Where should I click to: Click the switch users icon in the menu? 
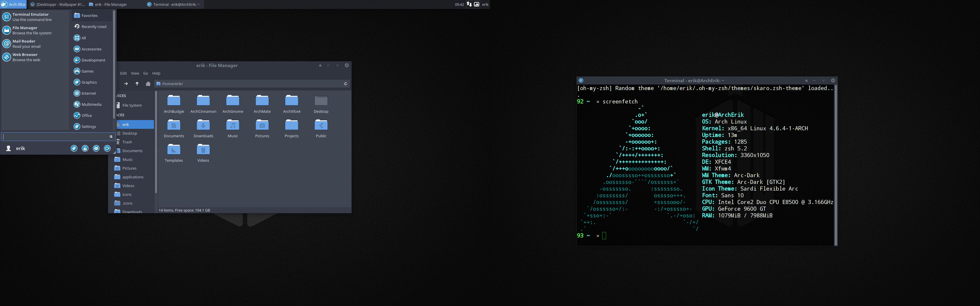tap(96, 148)
